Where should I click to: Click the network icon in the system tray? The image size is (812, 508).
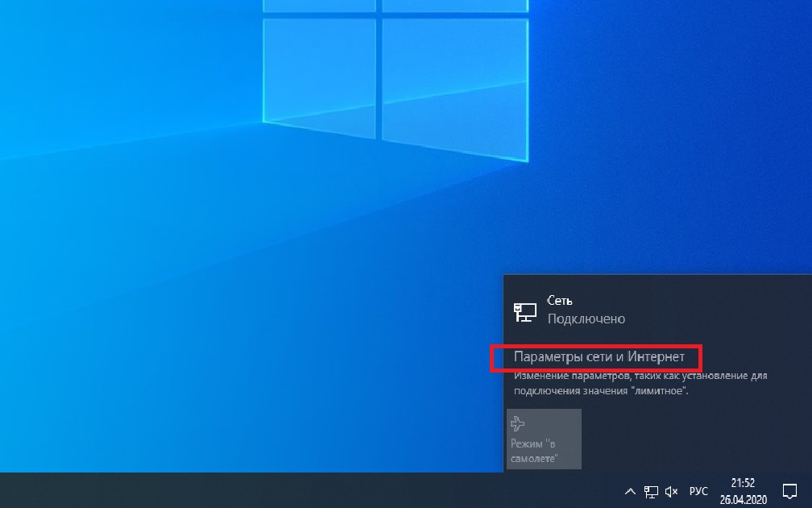[x=651, y=491]
